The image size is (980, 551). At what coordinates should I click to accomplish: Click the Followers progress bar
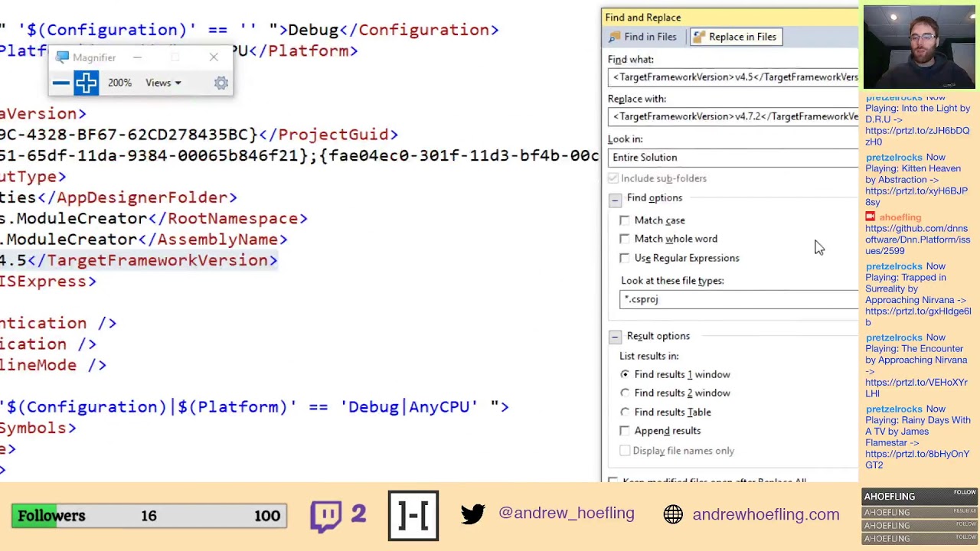[x=149, y=516]
